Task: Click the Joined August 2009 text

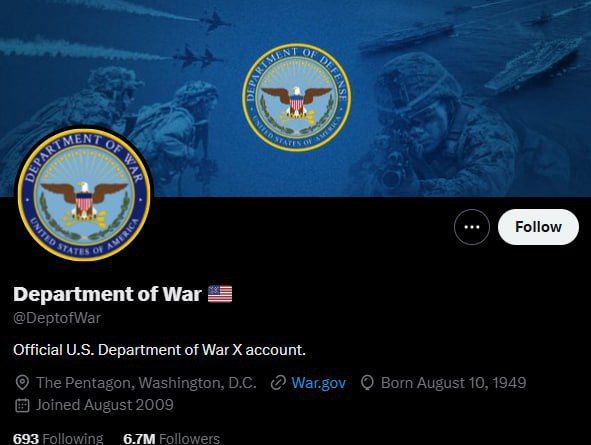Action: tap(104, 405)
